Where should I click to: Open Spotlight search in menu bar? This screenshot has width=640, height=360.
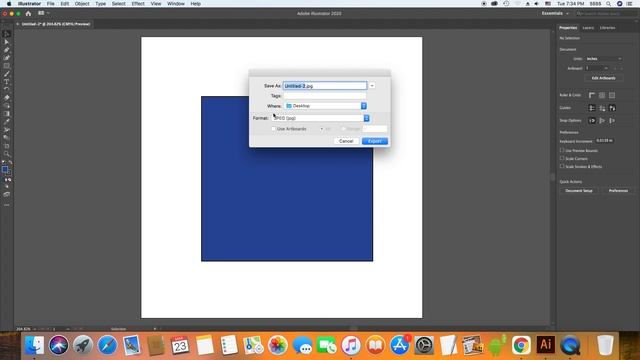608,4
